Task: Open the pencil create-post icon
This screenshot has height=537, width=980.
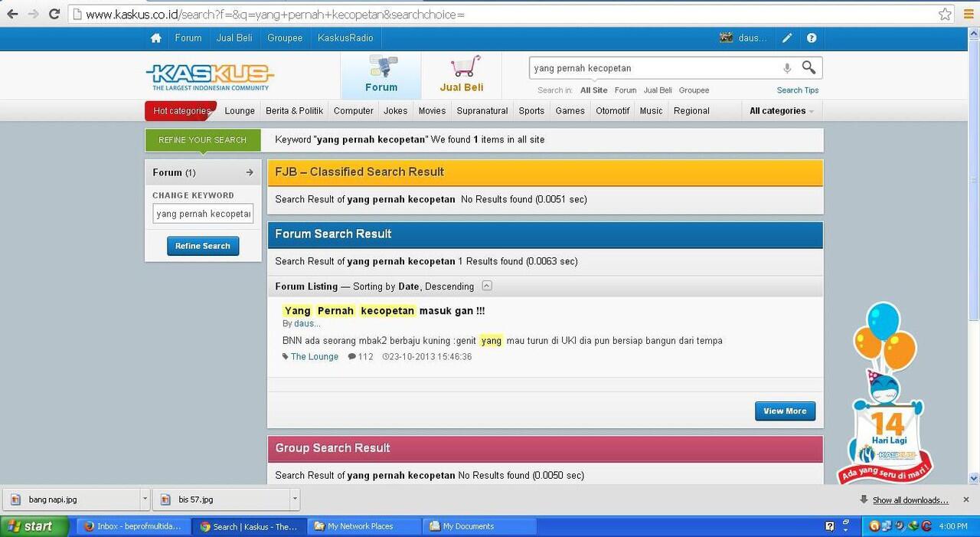Action: pyautogui.click(x=787, y=38)
